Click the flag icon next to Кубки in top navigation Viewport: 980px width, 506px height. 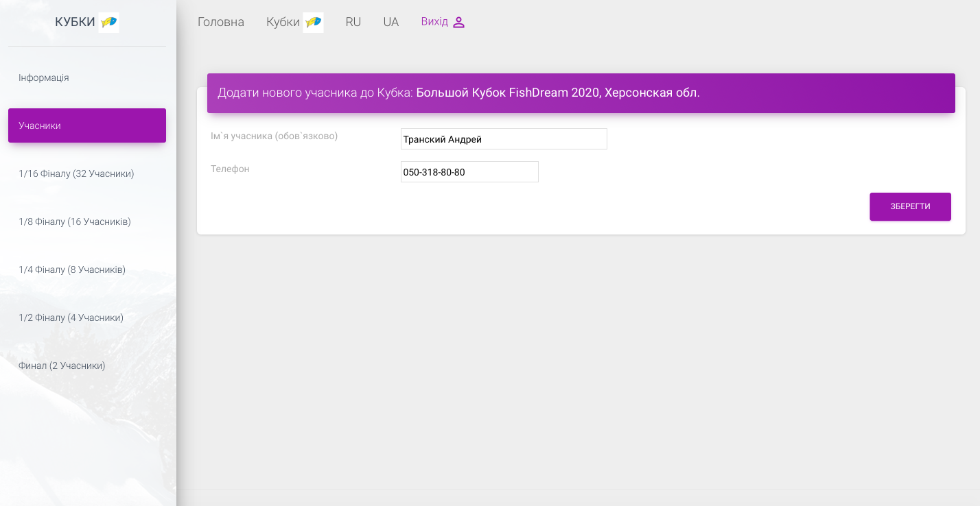[x=313, y=23]
